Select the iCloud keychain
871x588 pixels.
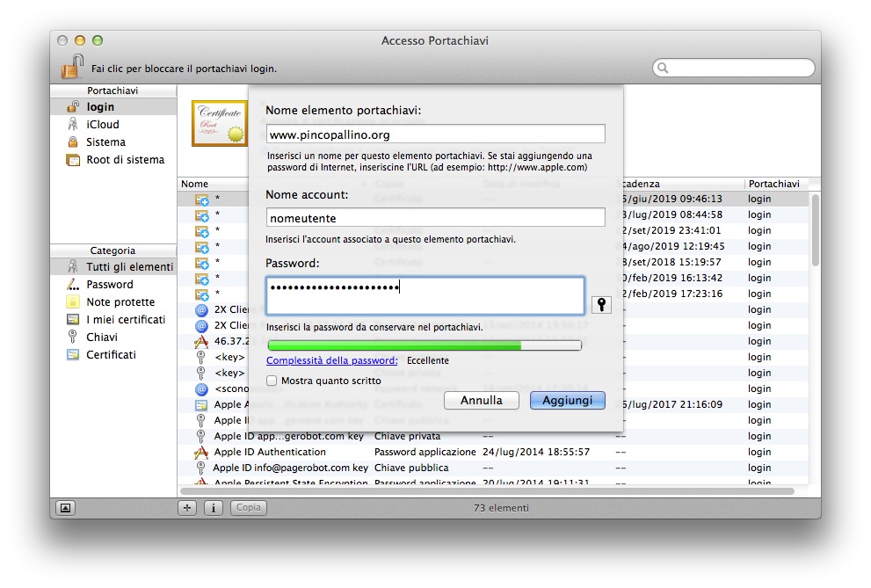click(x=102, y=125)
